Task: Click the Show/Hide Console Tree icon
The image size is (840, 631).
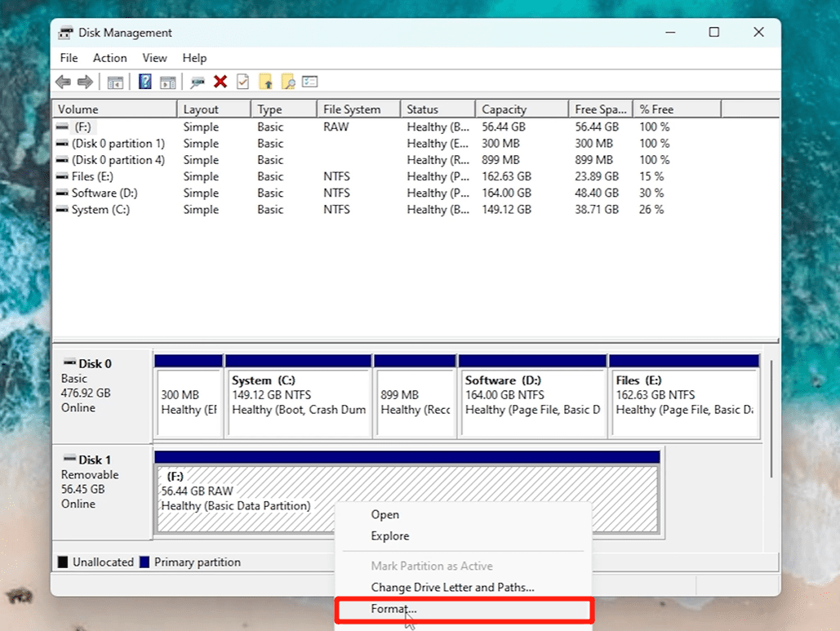Action: pos(115,82)
